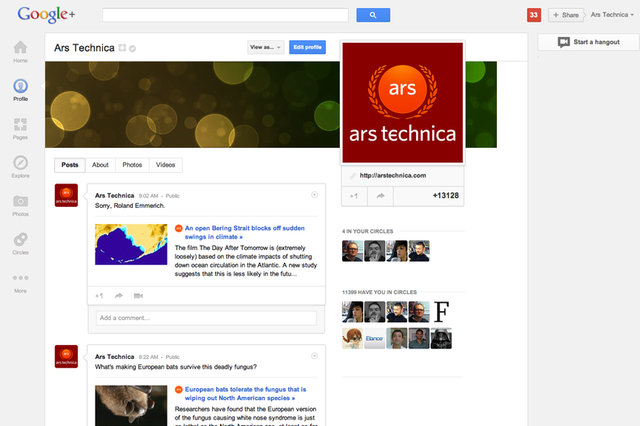This screenshot has height=426, width=640.
Task: Click share arrow beside +13128 count
Action: pyautogui.click(x=380, y=196)
